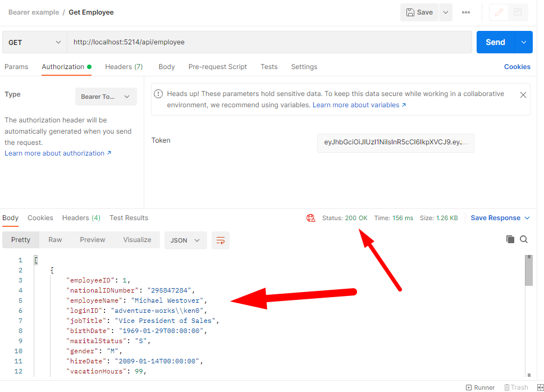Open the Runner in the status bar
Viewport: 544px width, 392px height.
[x=480, y=387]
